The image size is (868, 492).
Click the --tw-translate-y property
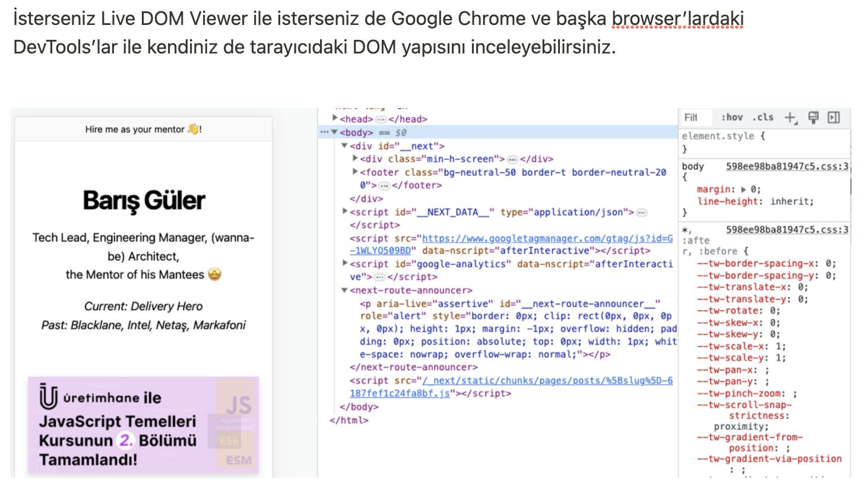(x=752, y=299)
